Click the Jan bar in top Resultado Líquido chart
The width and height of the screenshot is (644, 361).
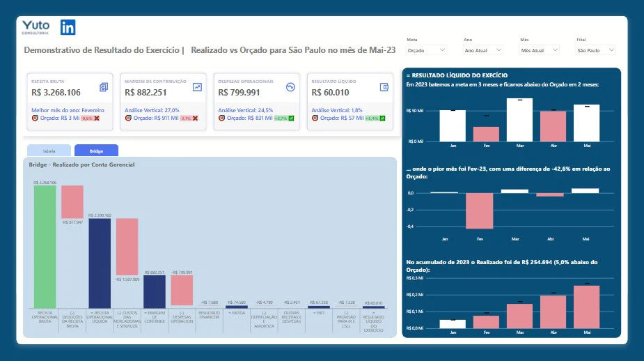[453, 126]
